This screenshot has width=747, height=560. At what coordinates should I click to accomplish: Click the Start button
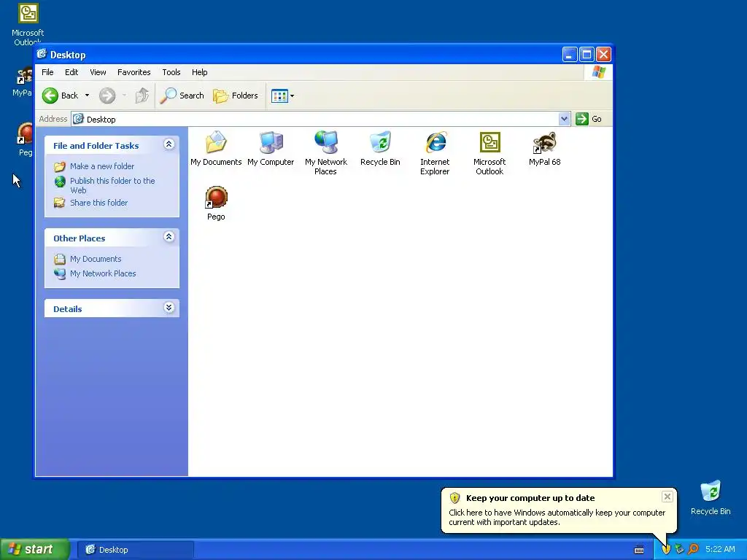pos(35,549)
